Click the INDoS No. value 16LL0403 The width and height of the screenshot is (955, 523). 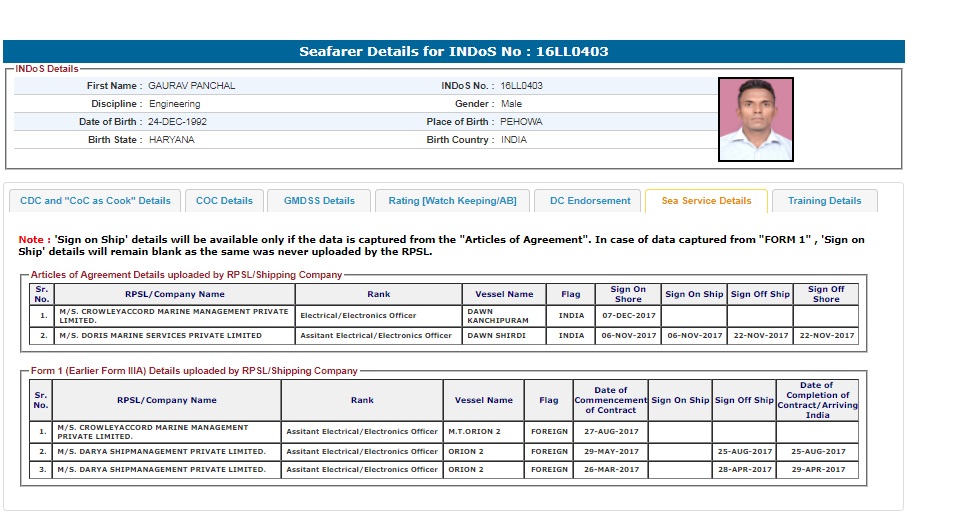coord(521,86)
